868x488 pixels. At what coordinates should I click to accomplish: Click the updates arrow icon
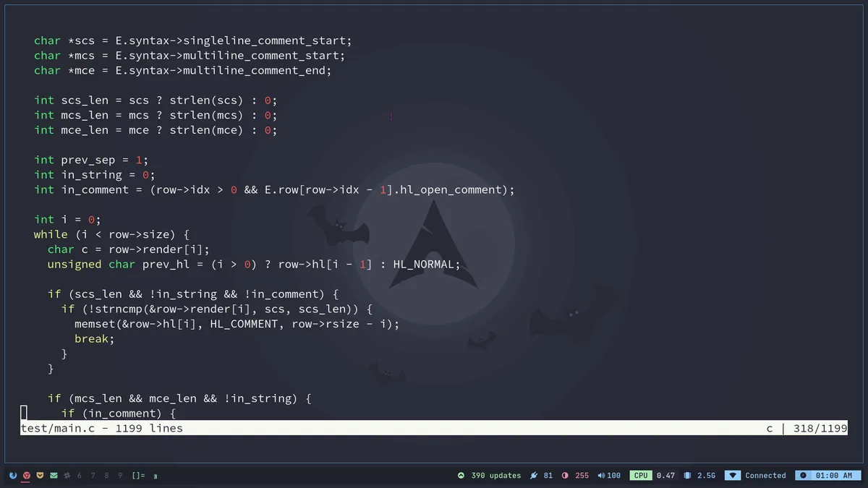(x=461, y=475)
